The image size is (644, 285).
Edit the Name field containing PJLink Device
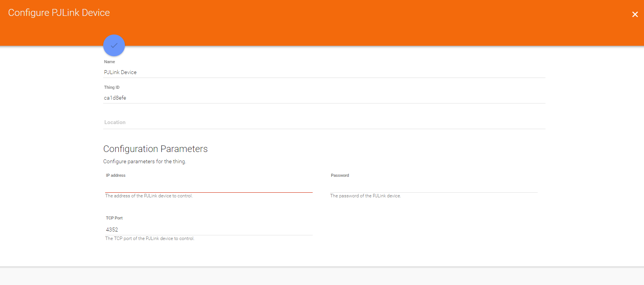pyautogui.click(x=324, y=72)
